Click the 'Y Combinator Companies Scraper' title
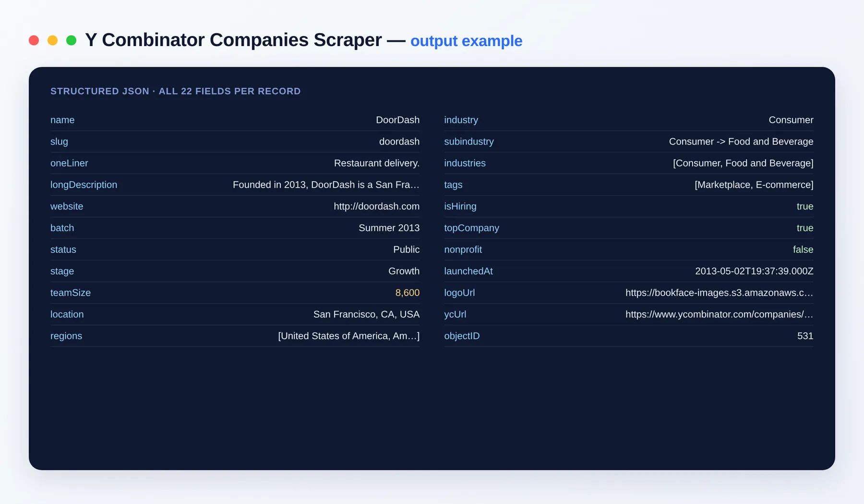Viewport: 864px width, 504px height. 233,40
